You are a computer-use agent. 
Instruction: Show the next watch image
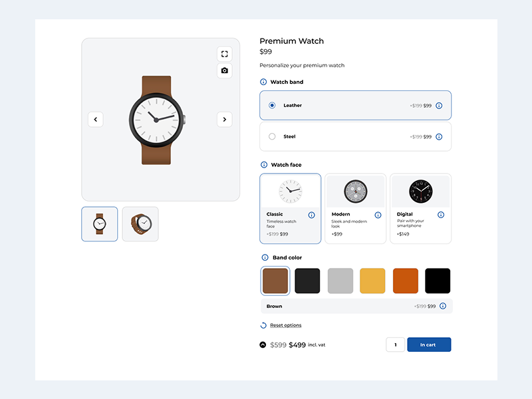coord(224,120)
